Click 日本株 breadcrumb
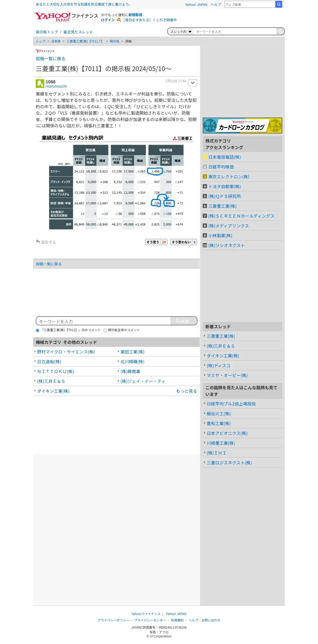The width and height of the screenshot is (318, 644). (x=56, y=41)
